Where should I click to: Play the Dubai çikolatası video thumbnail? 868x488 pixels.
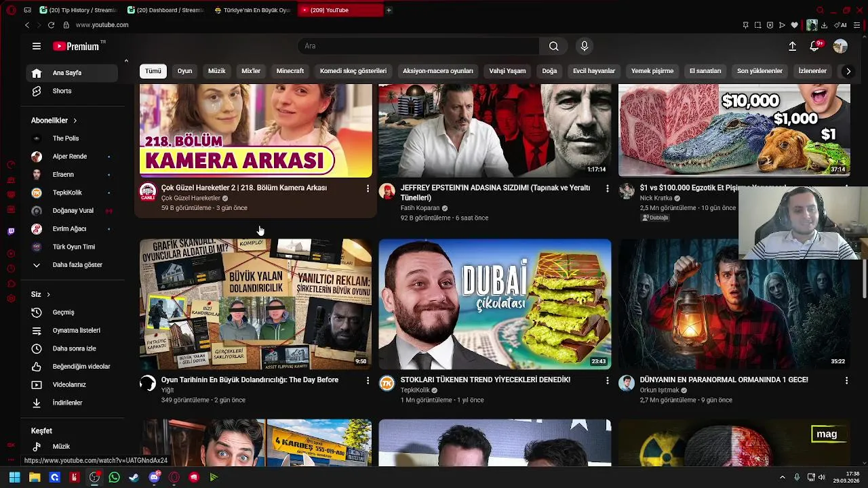495,304
